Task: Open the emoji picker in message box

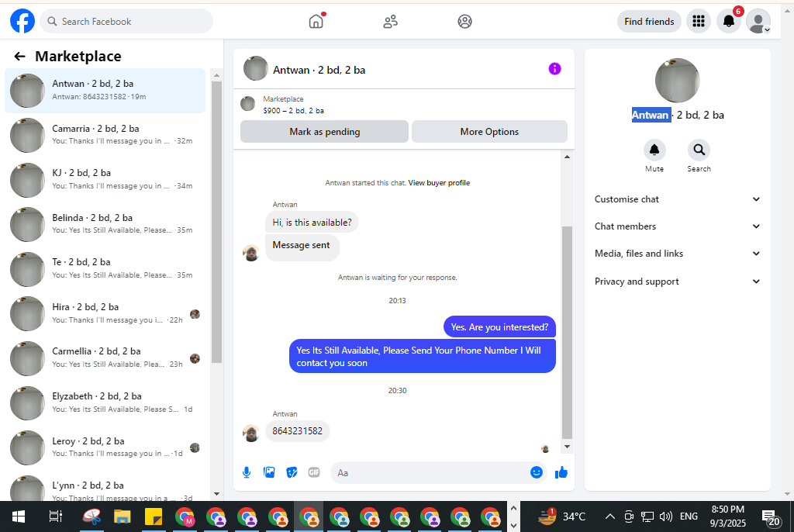Action: (537, 472)
